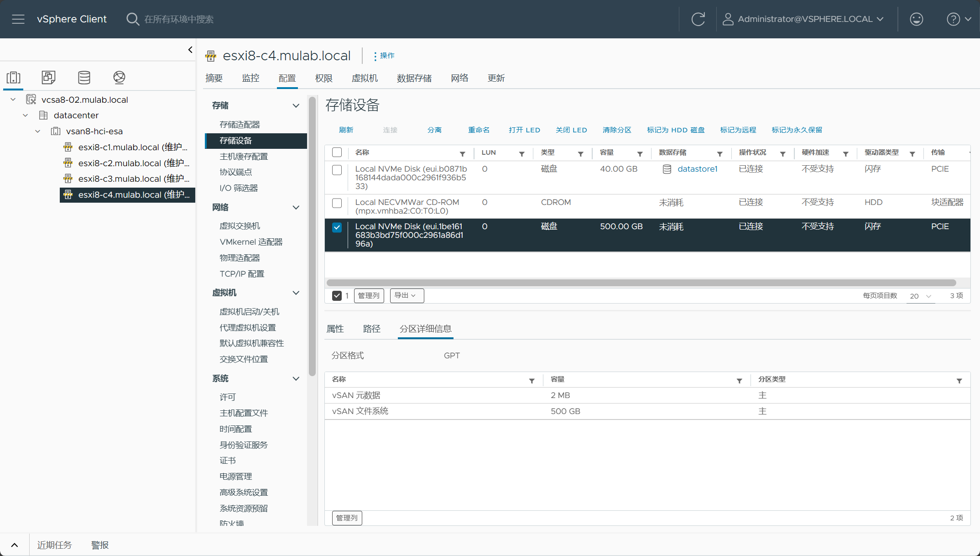
Task: Collapse the vcsa8-02.mulab.local tree node
Action: [x=13, y=100]
